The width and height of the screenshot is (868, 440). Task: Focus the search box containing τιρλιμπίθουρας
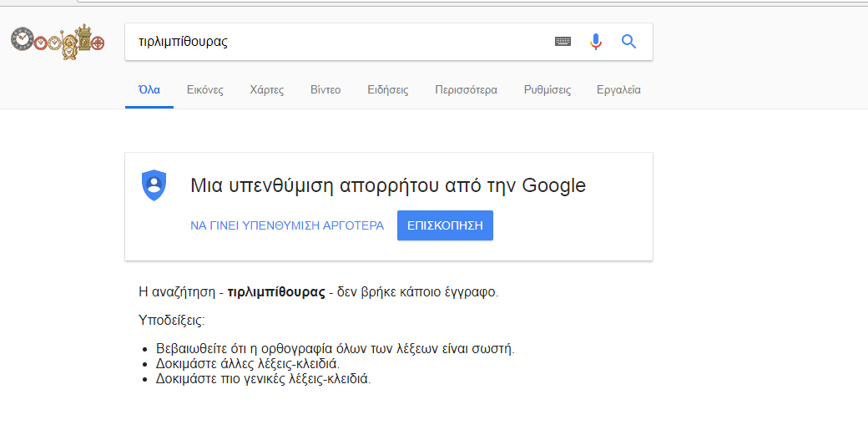click(x=334, y=42)
